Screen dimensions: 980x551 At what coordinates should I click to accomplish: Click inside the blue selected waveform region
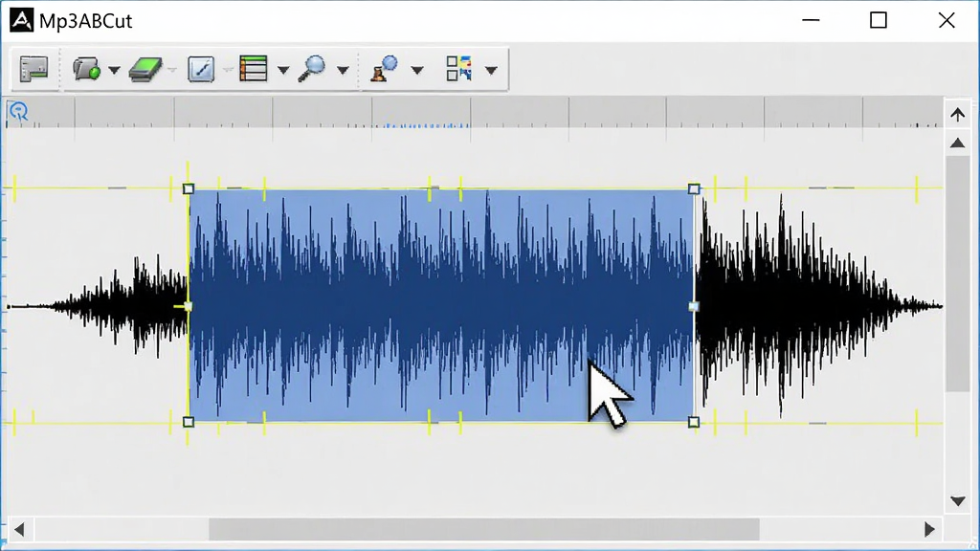coord(441,305)
